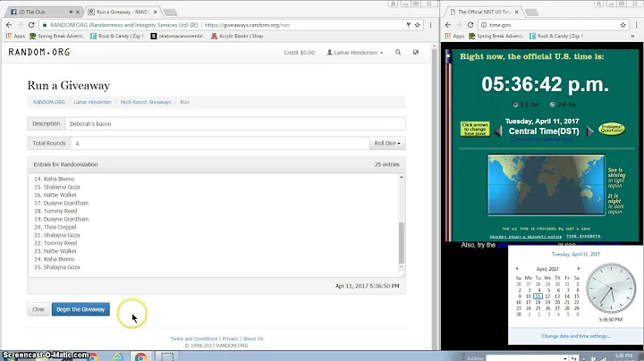
Task: Open a new tab in the left Chrome window
Action: pyautogui.click(x=170, y=13)
